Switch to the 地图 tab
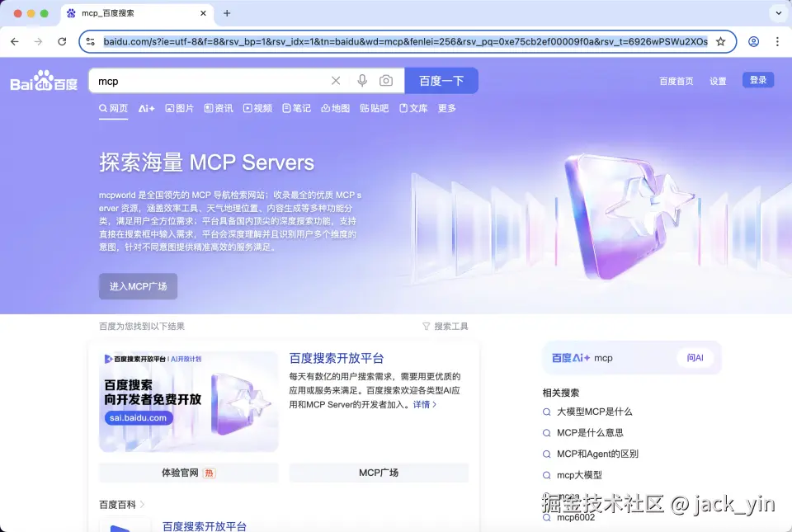 (336, 108)
